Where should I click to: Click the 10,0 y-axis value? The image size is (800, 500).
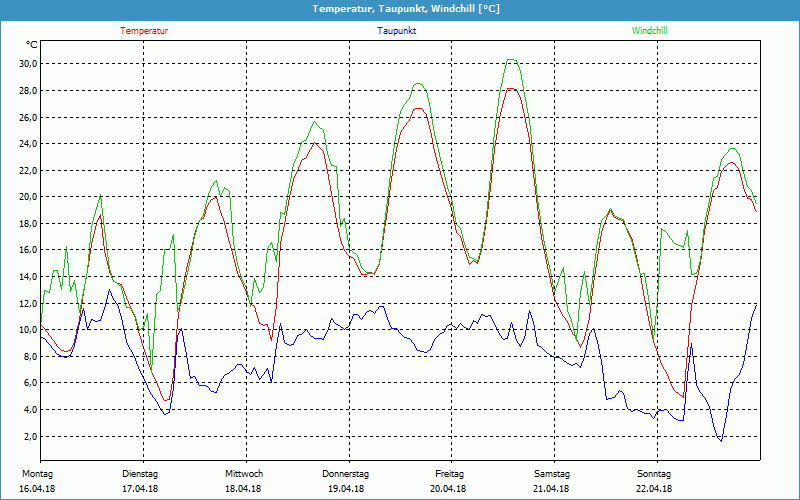pos(28,330)
